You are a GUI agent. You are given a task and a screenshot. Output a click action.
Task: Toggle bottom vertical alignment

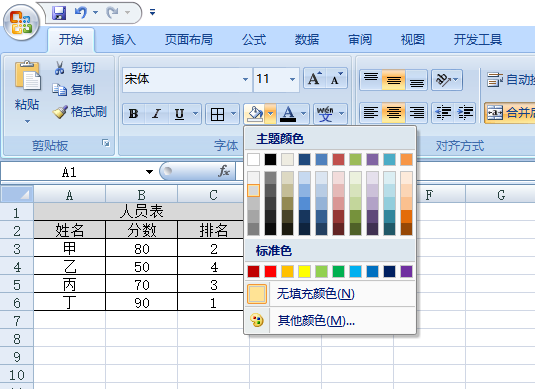417,80
